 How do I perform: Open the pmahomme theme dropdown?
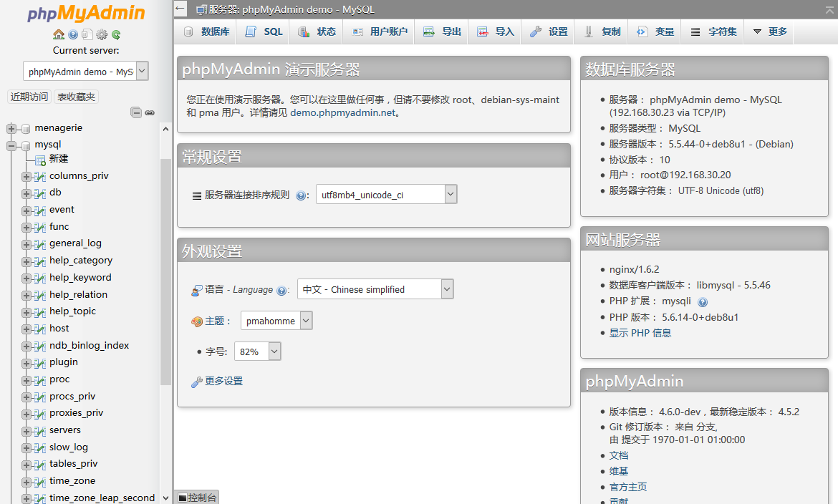(276, 321)
